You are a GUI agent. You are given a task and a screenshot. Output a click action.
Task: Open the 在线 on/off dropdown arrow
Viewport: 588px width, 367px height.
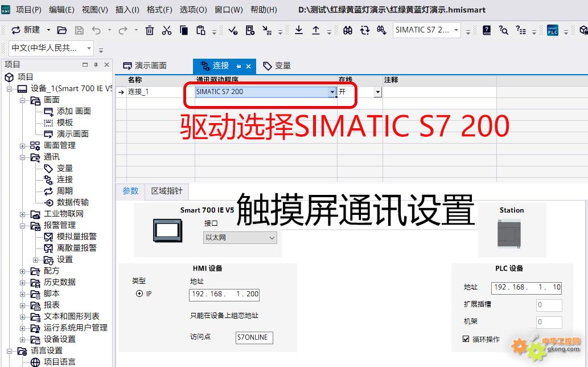tap(377, 92)
